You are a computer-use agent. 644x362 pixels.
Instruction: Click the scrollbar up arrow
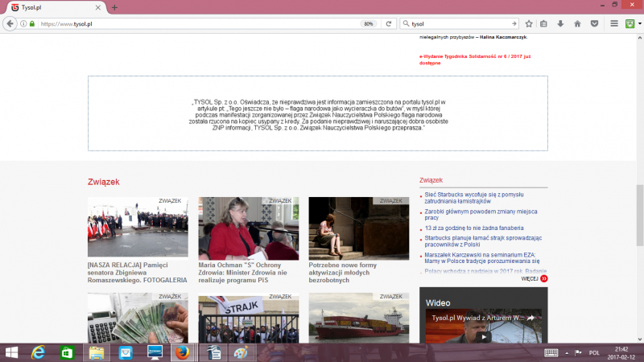pyautogui.click(x=640, y=38)
